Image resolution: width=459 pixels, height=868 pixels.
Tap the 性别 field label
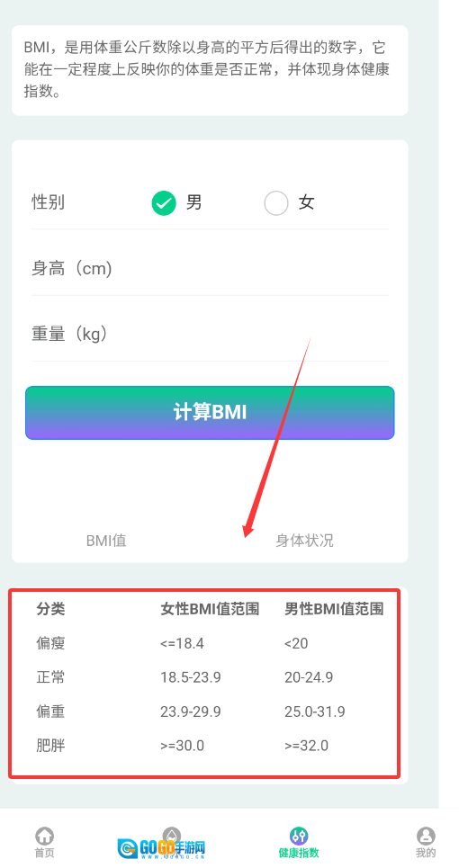tap(49, 202)
